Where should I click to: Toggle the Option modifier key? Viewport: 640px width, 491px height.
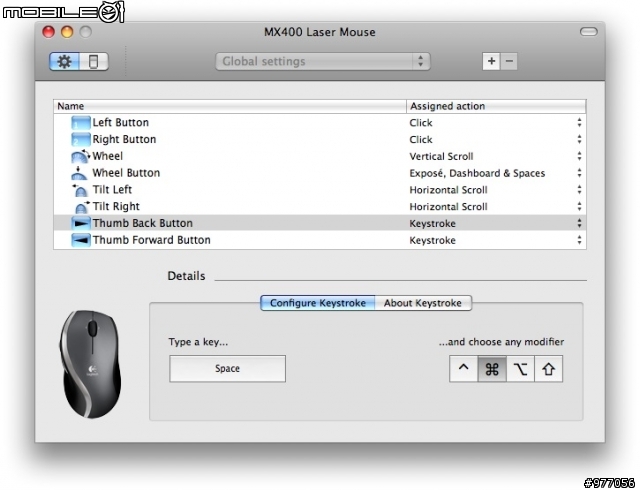pyautogui.click(x=520, y=369)
